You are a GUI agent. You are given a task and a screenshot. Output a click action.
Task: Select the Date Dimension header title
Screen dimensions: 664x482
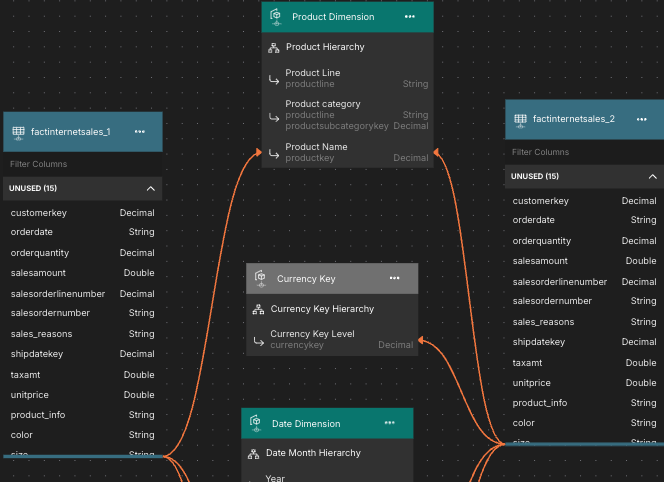tap(306, 424)
